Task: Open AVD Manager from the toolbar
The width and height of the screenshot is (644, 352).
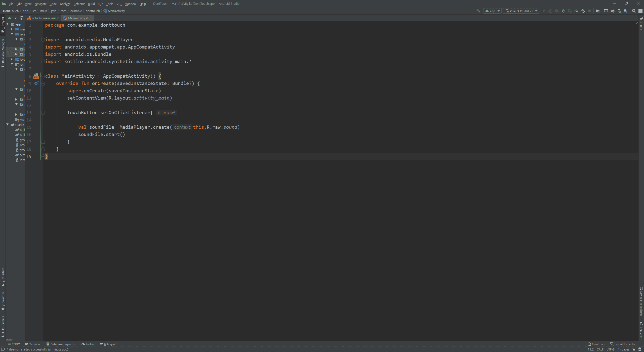Action: [x=619, y=11]
